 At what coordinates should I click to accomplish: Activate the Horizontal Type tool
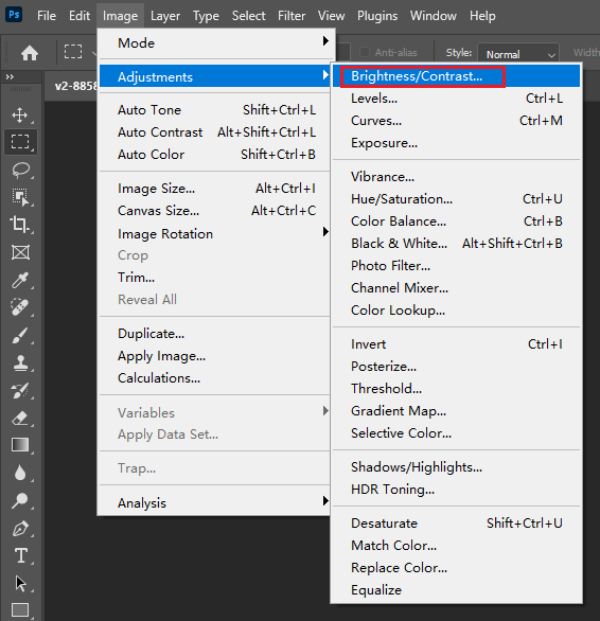coord(20,556)
